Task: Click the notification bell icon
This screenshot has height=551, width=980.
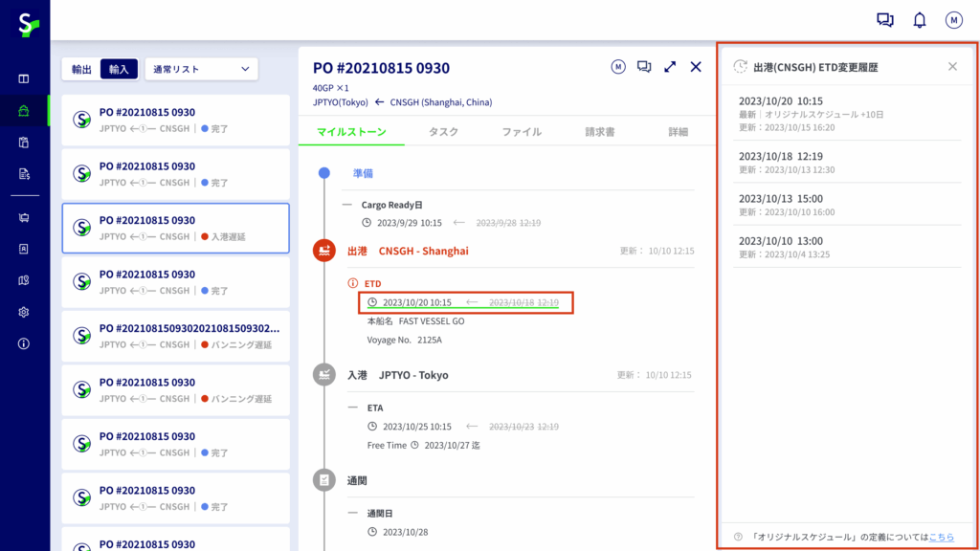Action: tap(920, 20)
